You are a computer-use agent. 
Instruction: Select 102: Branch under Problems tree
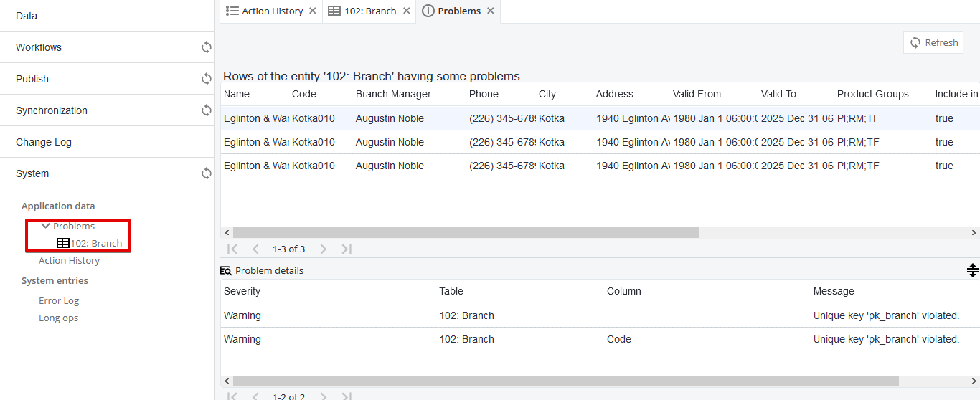pos(95,243)
